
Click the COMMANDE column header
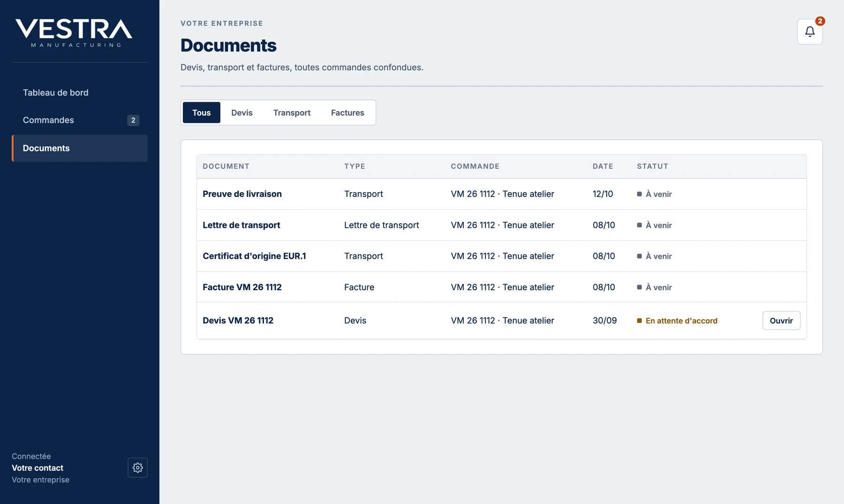pos(475,166)
